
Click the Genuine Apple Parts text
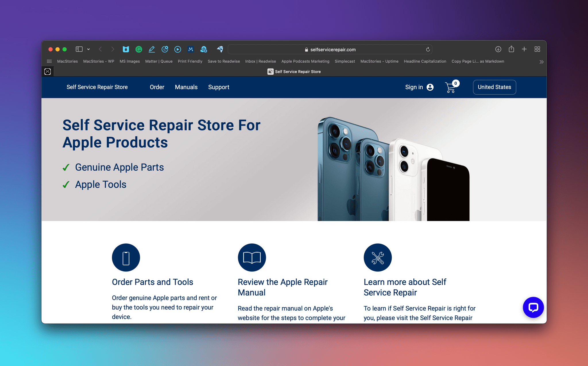[119, 167]
